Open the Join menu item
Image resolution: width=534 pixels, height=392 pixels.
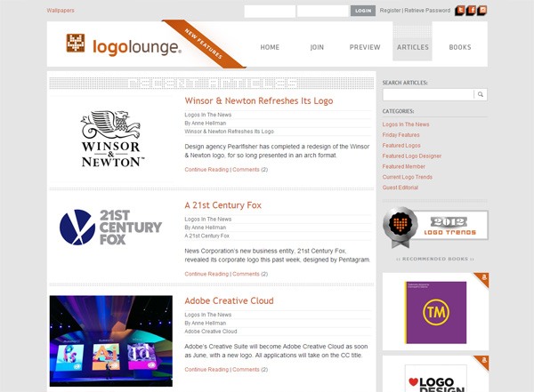317,47
